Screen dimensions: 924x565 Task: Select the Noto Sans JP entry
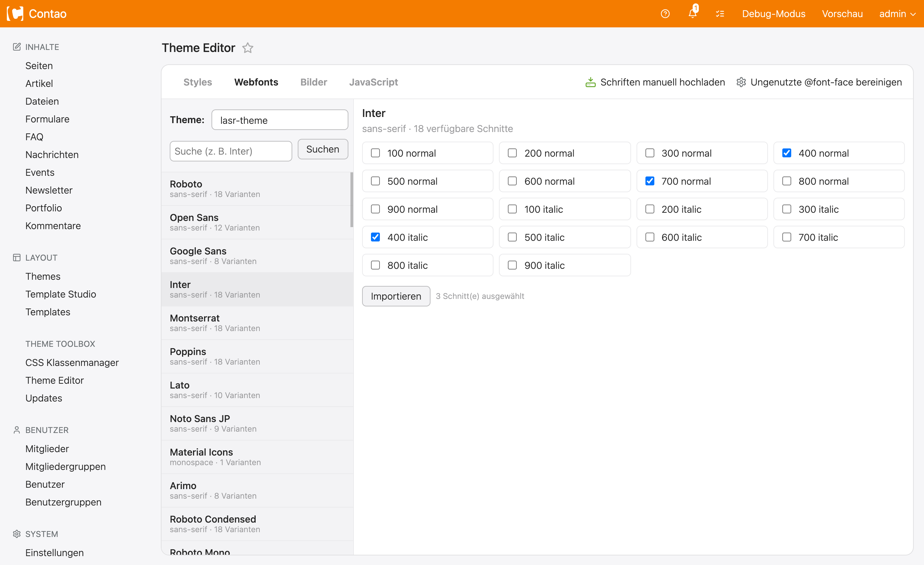pyautogui.click(x=257, y=423)
